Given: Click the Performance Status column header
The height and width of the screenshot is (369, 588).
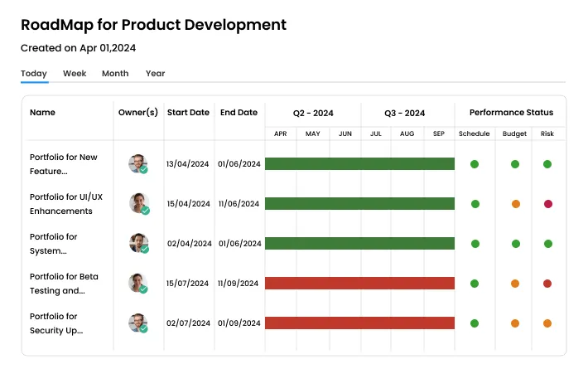Looking at the screenshot, I should (x=511, y=113).
